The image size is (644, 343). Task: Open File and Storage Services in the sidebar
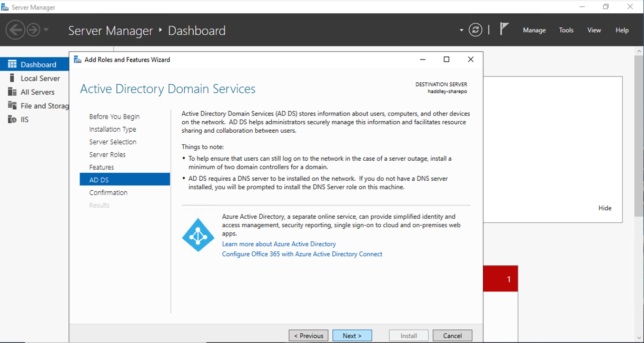click(x=35, y=105)
